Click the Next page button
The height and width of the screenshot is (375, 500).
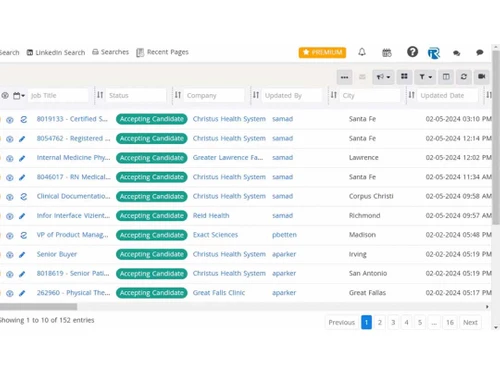point(470,322)
